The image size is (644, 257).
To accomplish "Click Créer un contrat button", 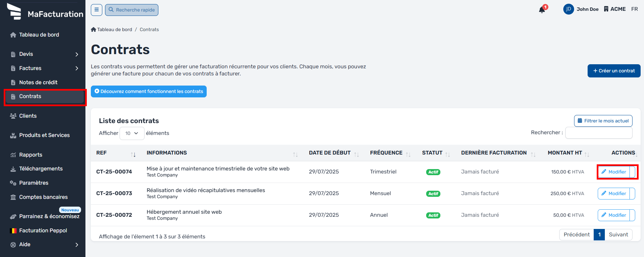I will tap(614, 71).
